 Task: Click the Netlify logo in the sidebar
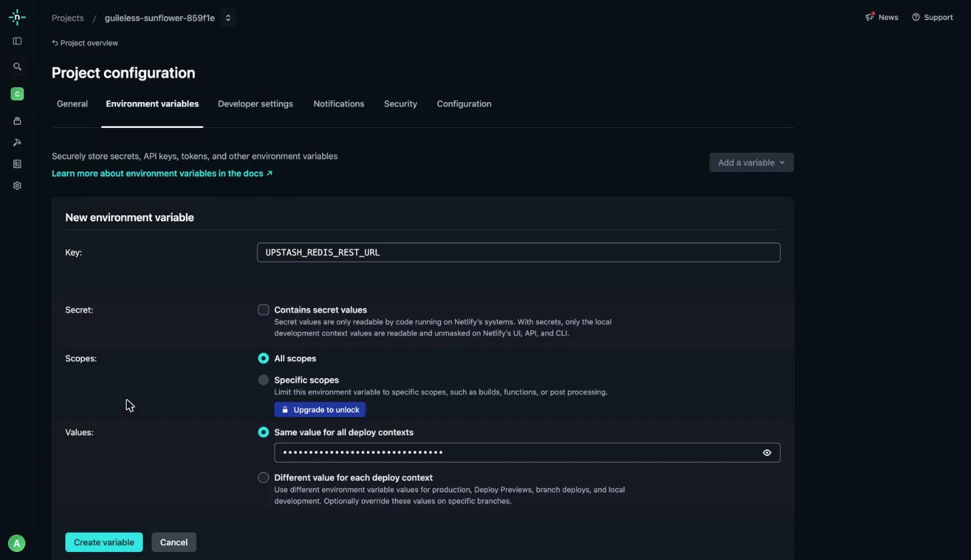click(17, 18)
